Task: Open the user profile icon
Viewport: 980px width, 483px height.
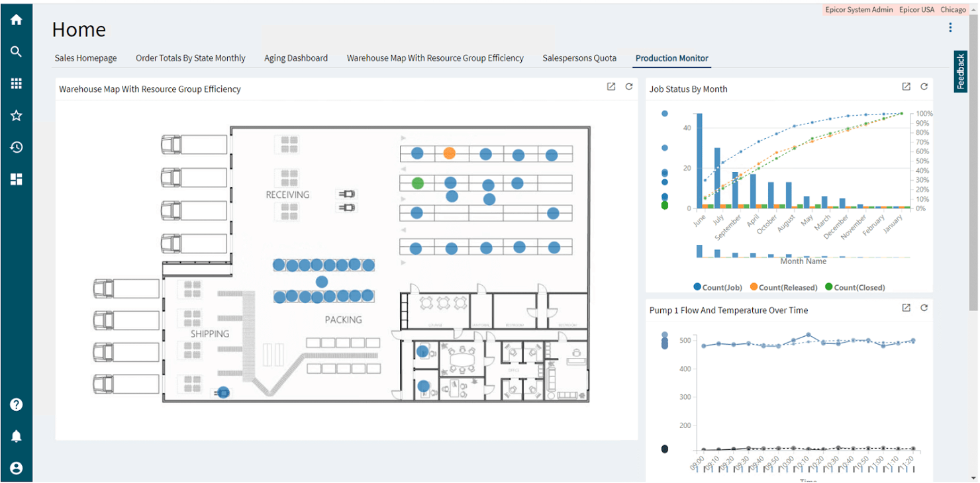Action: pyautogui.click(x=16, y=468)
